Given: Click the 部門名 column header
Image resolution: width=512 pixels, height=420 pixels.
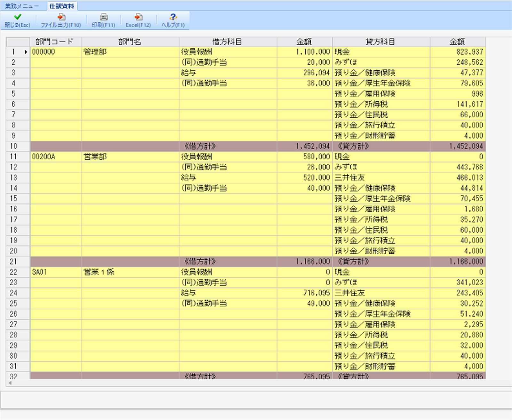Looking at the screenshot, I should (x=130, y=42).
